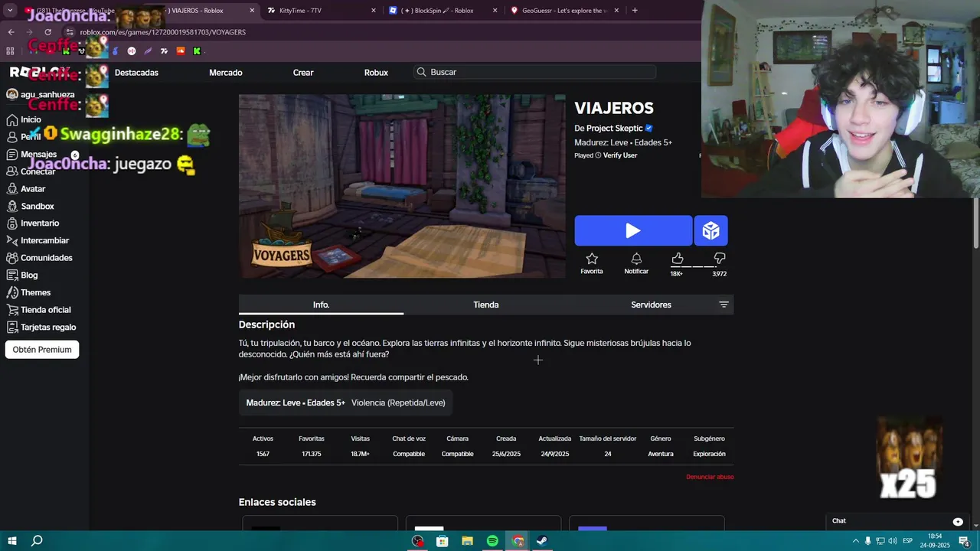Open Robux in Roblox top navigation
The height and width of the screenshot is (551, 980).
click(376, 72)
